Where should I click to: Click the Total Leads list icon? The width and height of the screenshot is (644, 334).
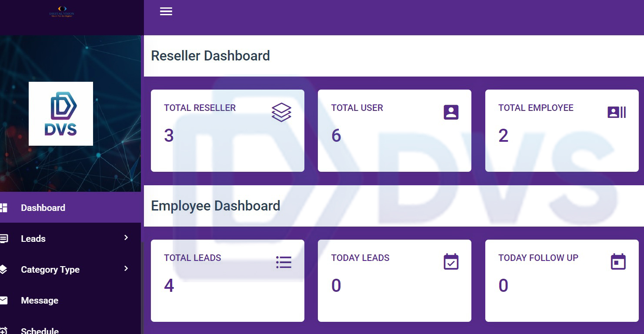(x=284, y=262)
